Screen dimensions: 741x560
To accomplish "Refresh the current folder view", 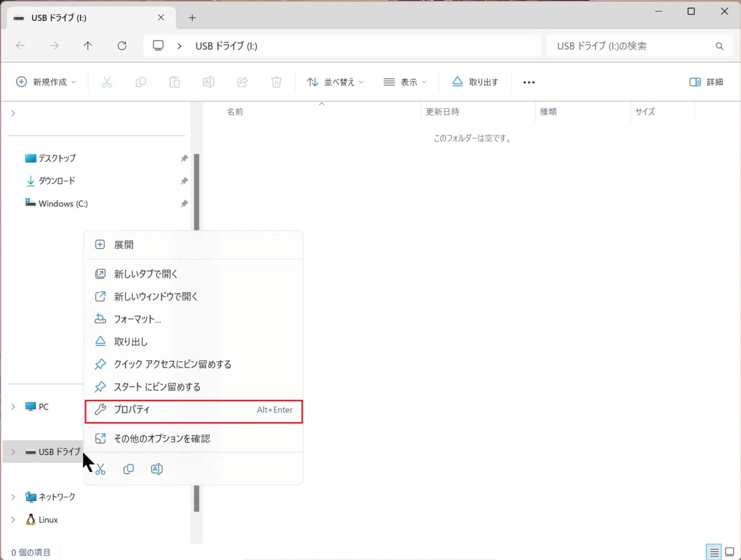I will [x=123, y=46].
